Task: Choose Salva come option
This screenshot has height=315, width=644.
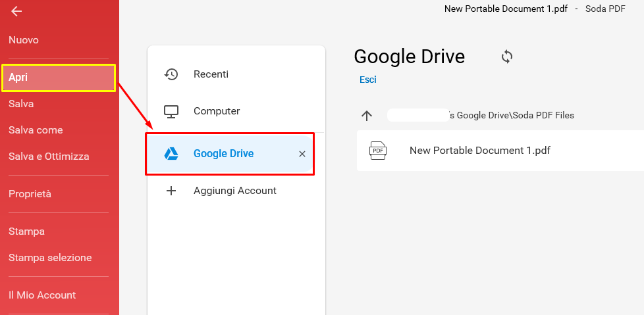Action: tap(36, 130)
